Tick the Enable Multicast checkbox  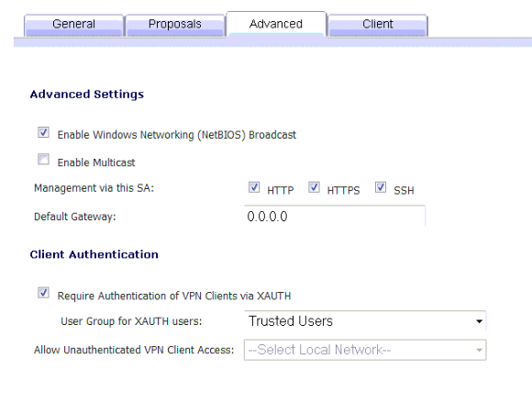(43, 159)
